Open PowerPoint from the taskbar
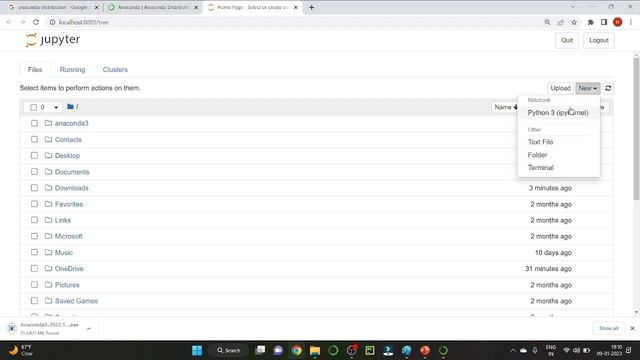 pos(425,350)
